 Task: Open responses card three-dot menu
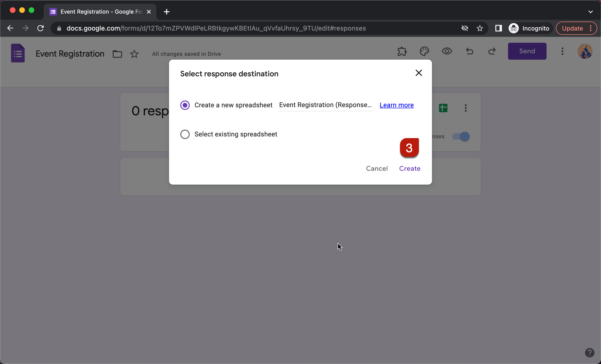(465, 108)
